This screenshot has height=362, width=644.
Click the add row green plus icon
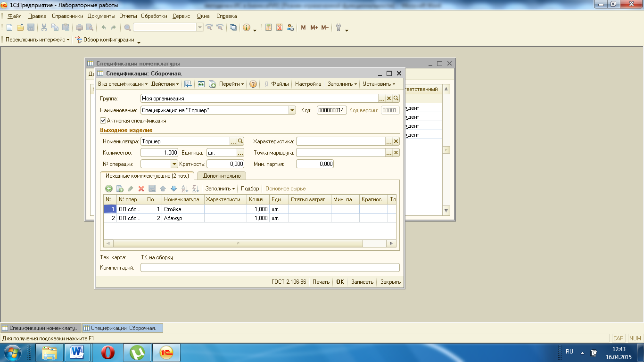[x=108, y=189]
